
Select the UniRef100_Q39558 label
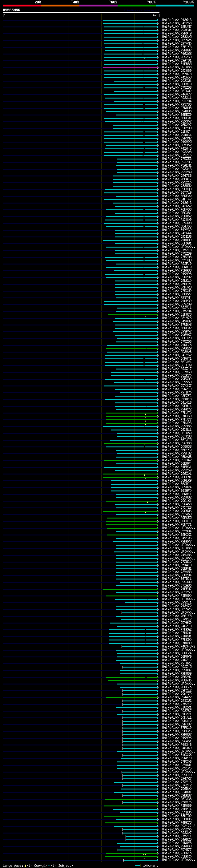tap(177, 382)
